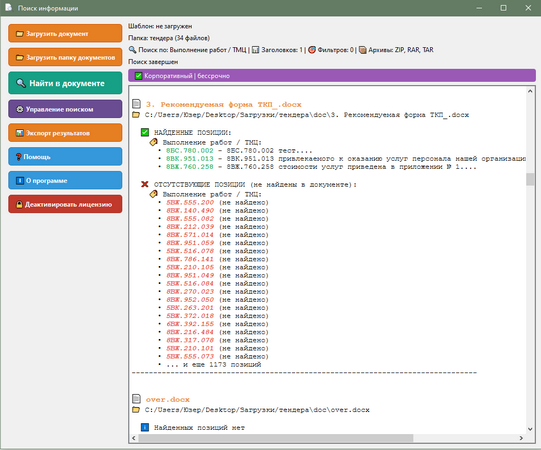541x450 pixels.
Task: Click document icon beside 'Рекомендуемая форма ТКП_.docx'
Action: [137, 104]
